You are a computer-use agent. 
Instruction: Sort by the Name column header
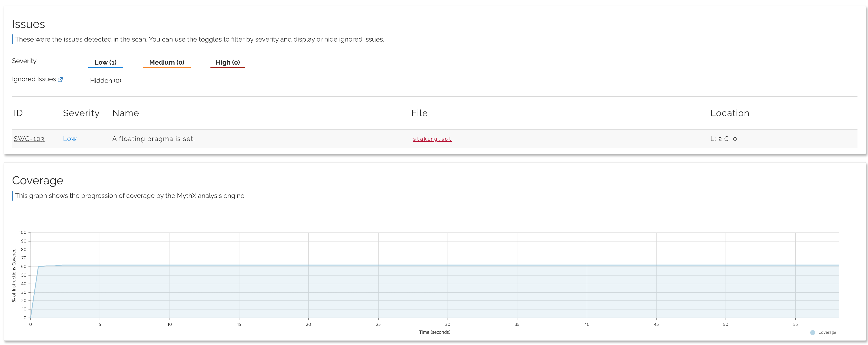click(x=125, y=113)
